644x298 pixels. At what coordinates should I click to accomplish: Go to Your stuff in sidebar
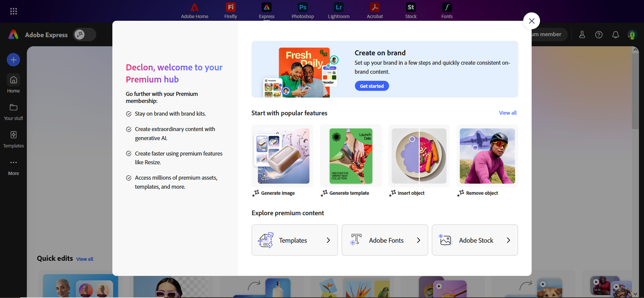(13, 112)
